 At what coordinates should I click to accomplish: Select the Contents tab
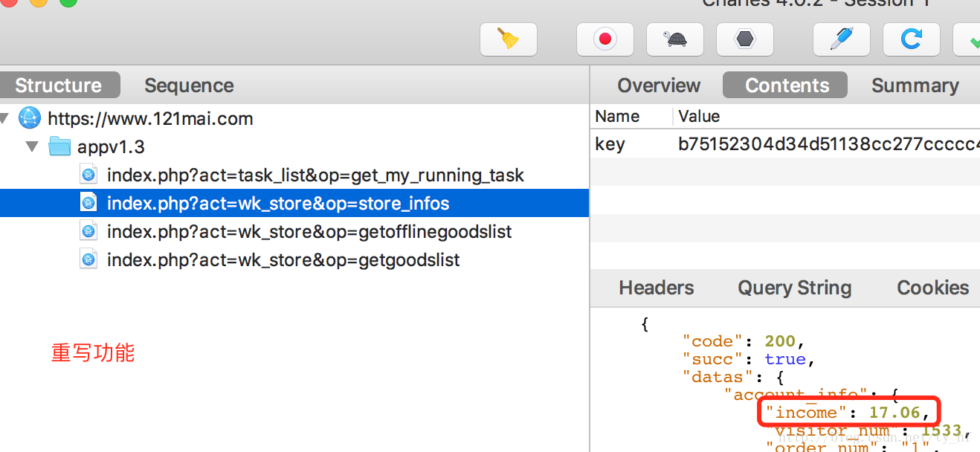click(787, 85)
